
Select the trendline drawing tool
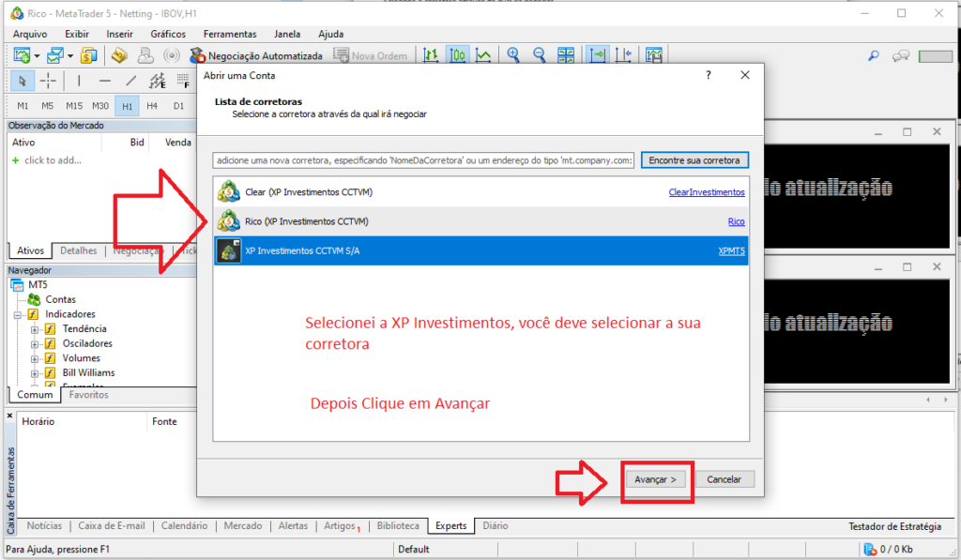pos(131,81)
